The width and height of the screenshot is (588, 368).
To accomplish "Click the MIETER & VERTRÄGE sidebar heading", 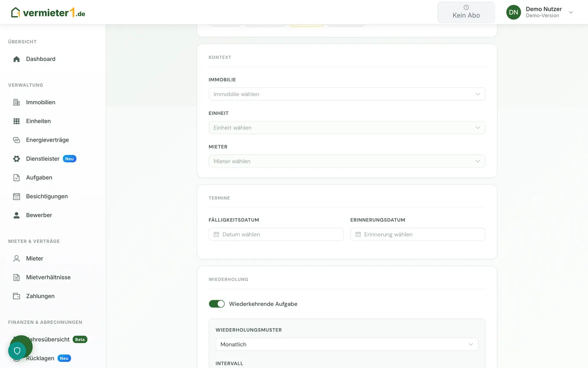I will coord(34,242).
